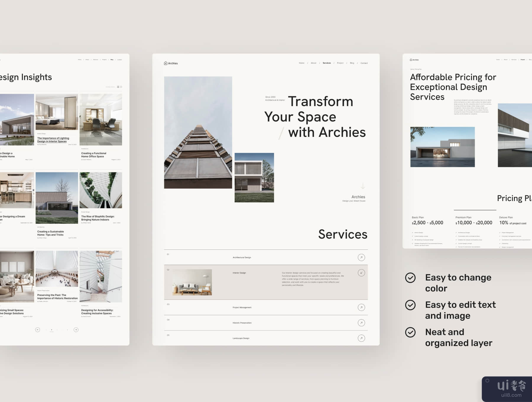Image resolution: width=532 pixels, height=402 pixels.
Task: Click the Landscape Design arrow icon
Action: (361, 338)
